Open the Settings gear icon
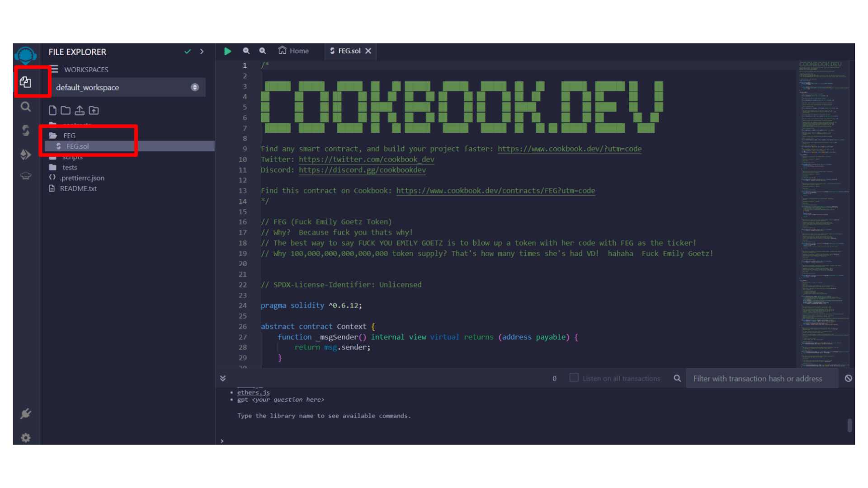 coord(26,437)
